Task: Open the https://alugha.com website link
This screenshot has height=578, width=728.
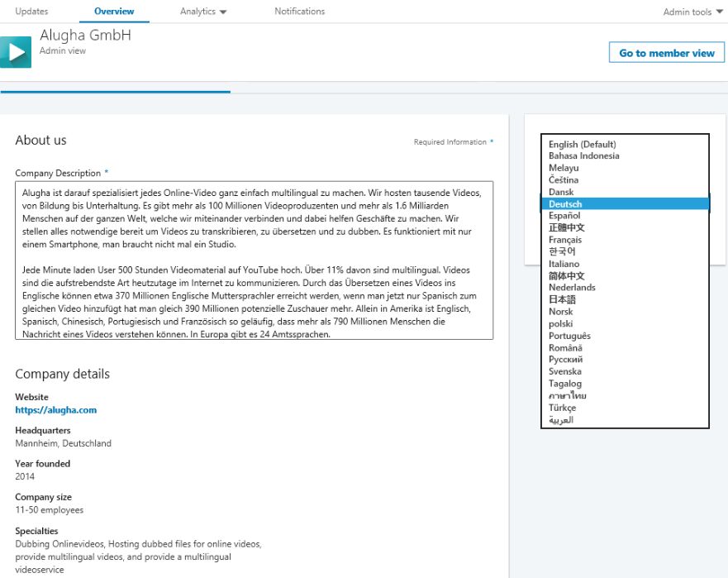Action: coord(56,410)
